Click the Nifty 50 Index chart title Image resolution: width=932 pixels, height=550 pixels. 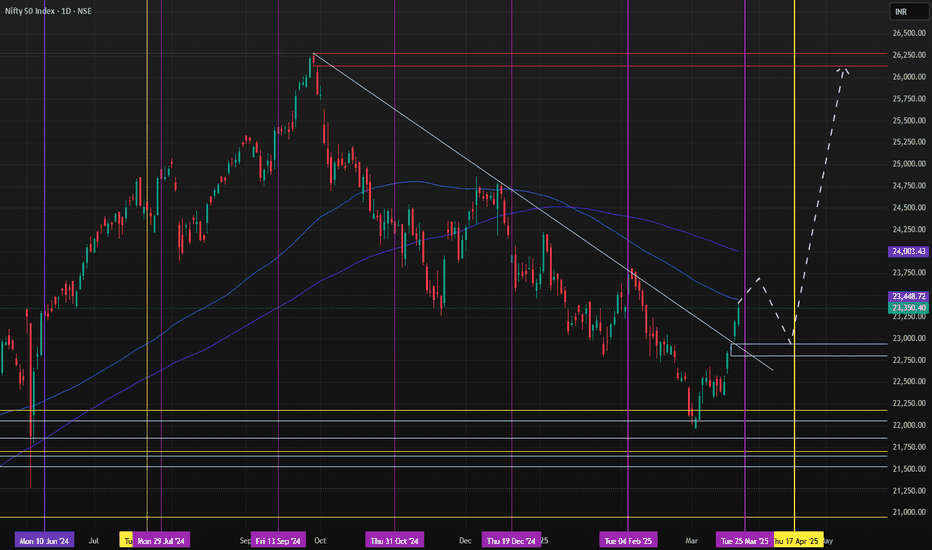(x=48, y=11)
